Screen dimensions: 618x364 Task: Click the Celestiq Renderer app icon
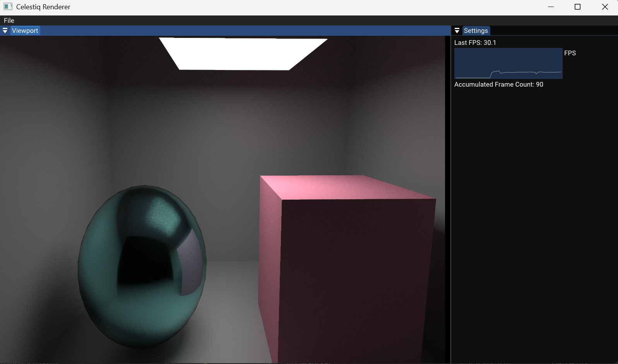[8, 7]
